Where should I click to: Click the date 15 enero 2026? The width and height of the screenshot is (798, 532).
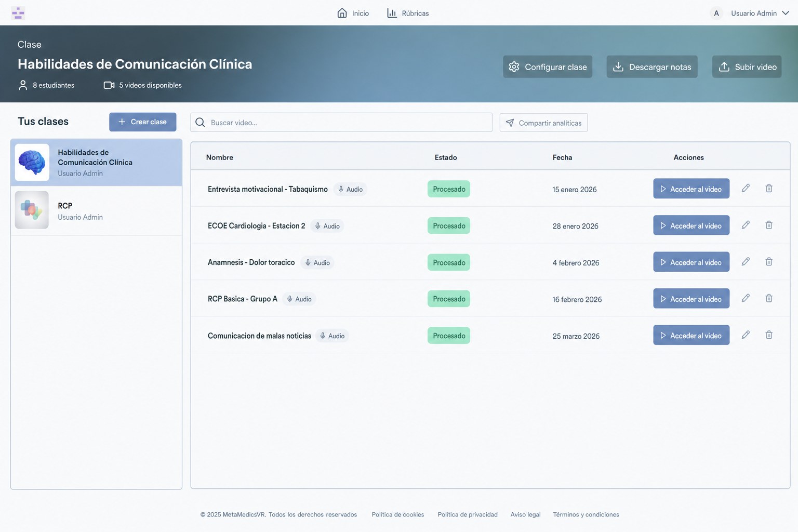coord(575,190)
